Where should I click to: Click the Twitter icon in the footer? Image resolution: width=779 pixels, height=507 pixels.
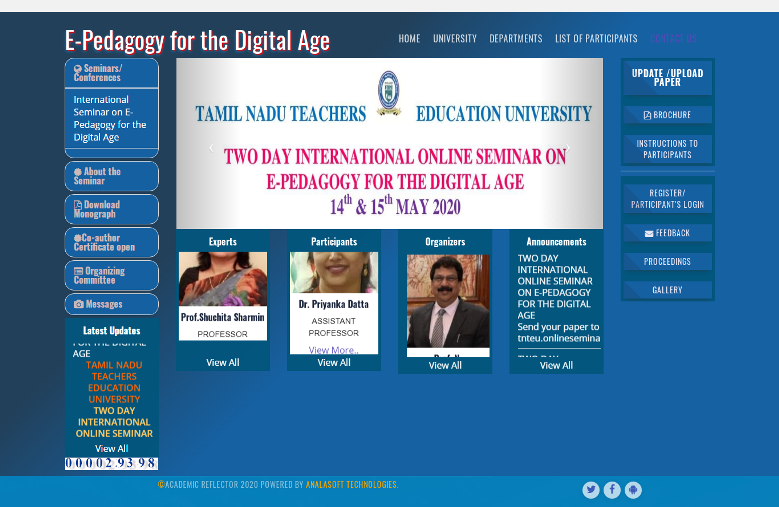pyautogui.click(x=591, y=490)
